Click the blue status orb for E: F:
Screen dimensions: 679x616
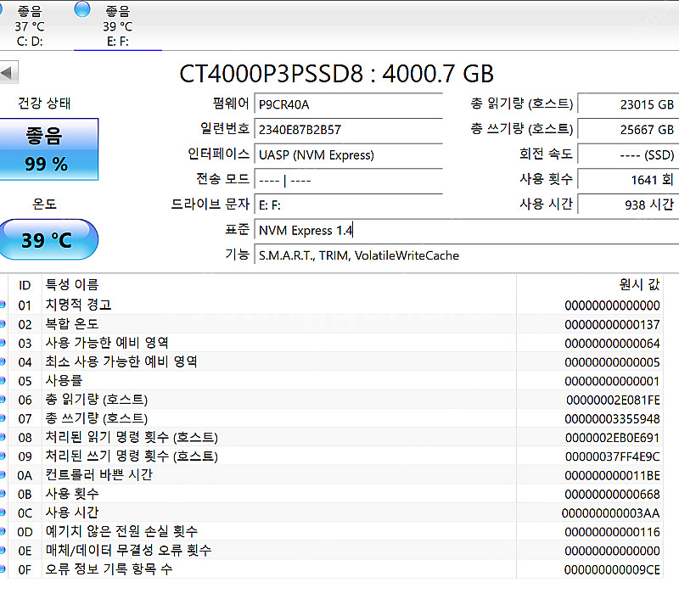82,9
